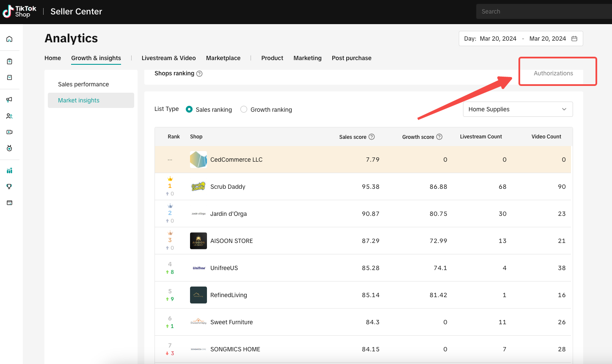The image size is (612, 364).
Task: Open the people icon in the sidebar
Action: (x=9, y=116)
